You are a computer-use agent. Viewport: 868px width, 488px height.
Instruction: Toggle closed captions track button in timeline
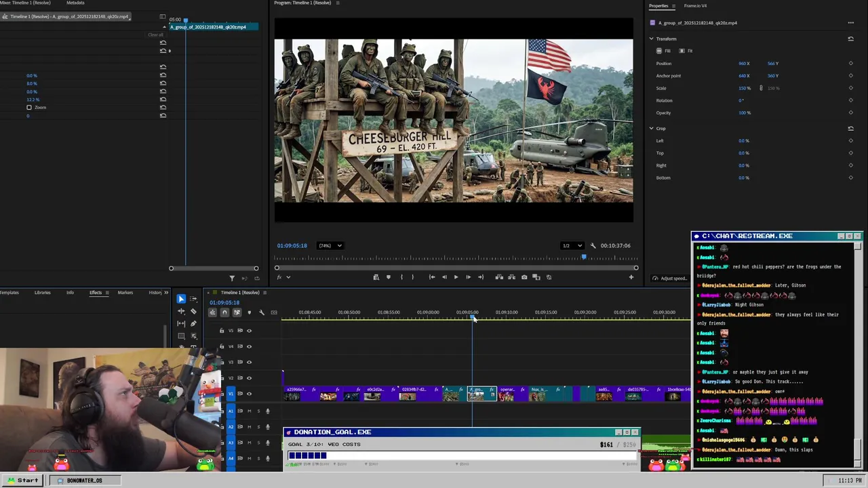(x=274, y=312)
